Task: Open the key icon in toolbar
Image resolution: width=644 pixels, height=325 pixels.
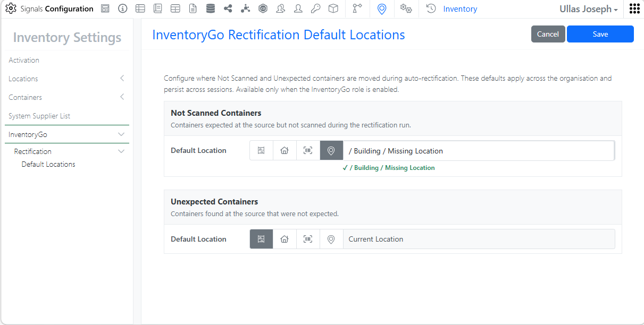Action: [x=315, y=8]
